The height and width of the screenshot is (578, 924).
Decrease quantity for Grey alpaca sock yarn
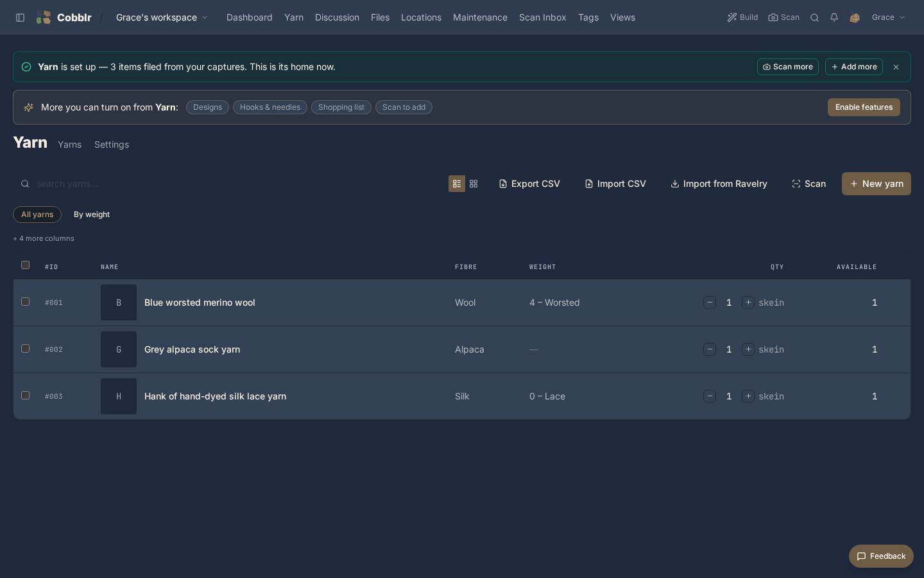pos(710,349)
